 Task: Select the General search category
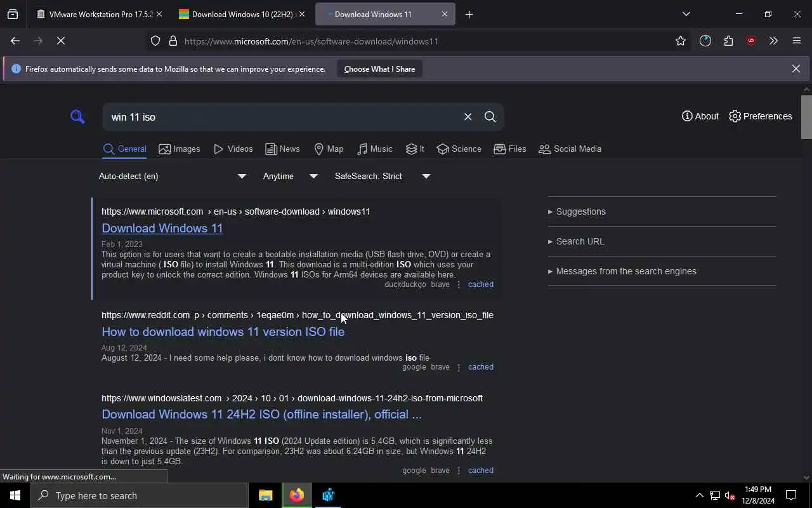coord(125,149)
